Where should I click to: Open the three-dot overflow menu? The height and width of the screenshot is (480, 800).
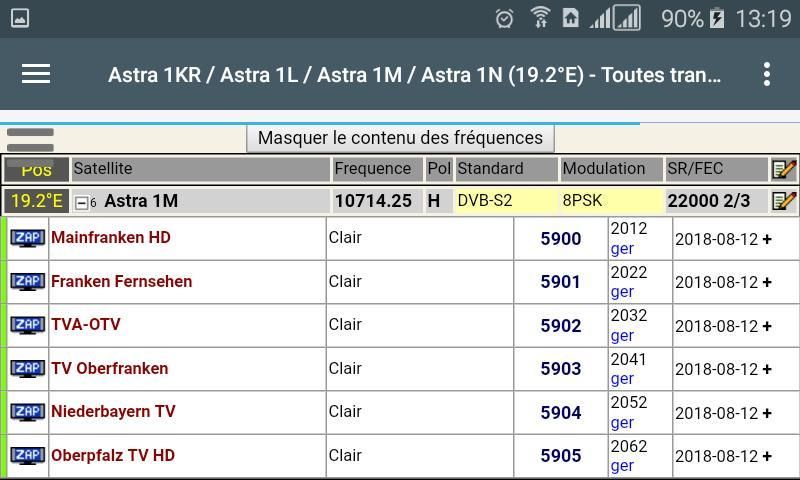[766, 74]
